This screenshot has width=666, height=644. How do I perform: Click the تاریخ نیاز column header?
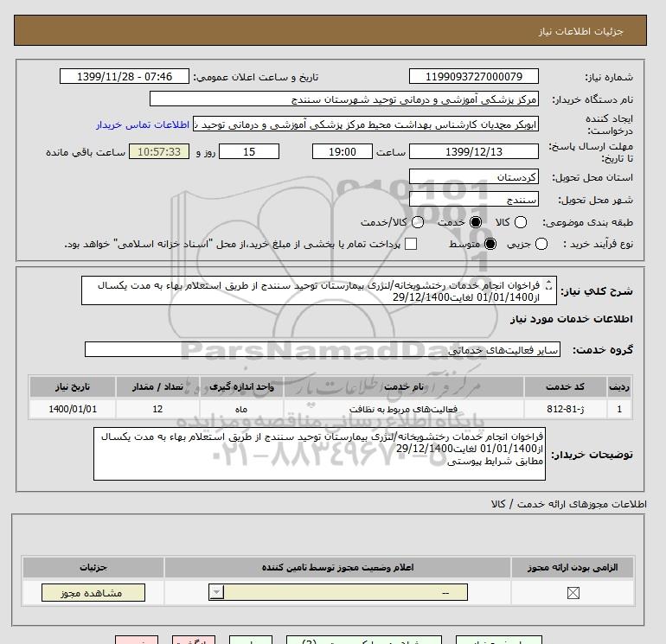73,386
